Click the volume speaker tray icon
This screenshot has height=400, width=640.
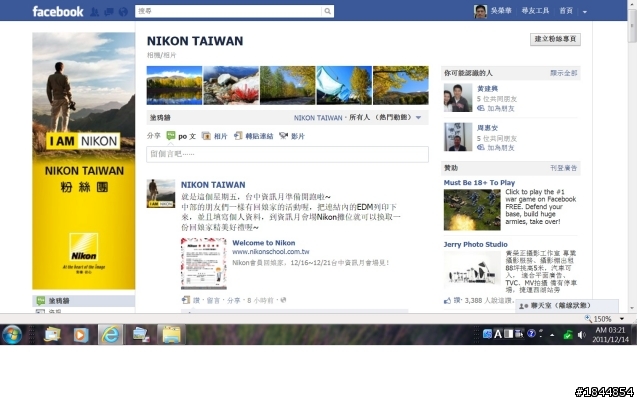581,335
